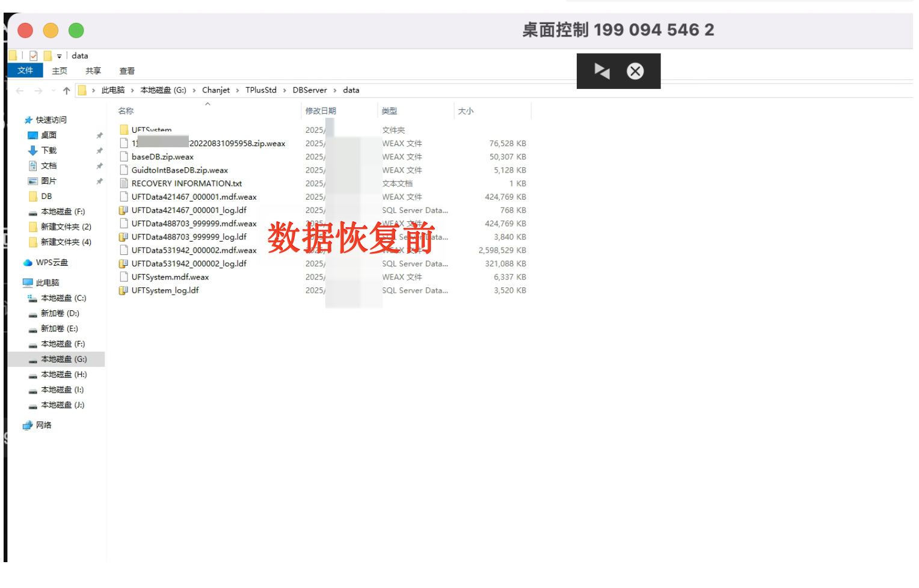919x588 pixels.
Task: Click the 图片 pictures icon in the sidebar
Action: [33, 181]
